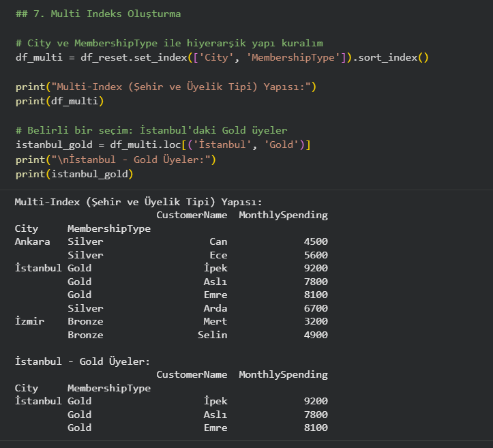Click customer name 'Selin' in the output
Image resolution: width=493 pixels, height=448 pixels.
coord(212,335)
